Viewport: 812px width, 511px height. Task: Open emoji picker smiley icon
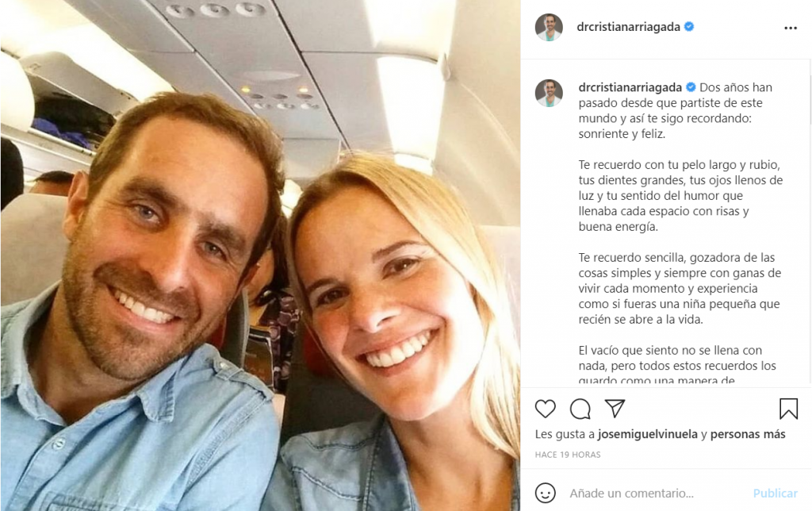click(x=546, y=493)
